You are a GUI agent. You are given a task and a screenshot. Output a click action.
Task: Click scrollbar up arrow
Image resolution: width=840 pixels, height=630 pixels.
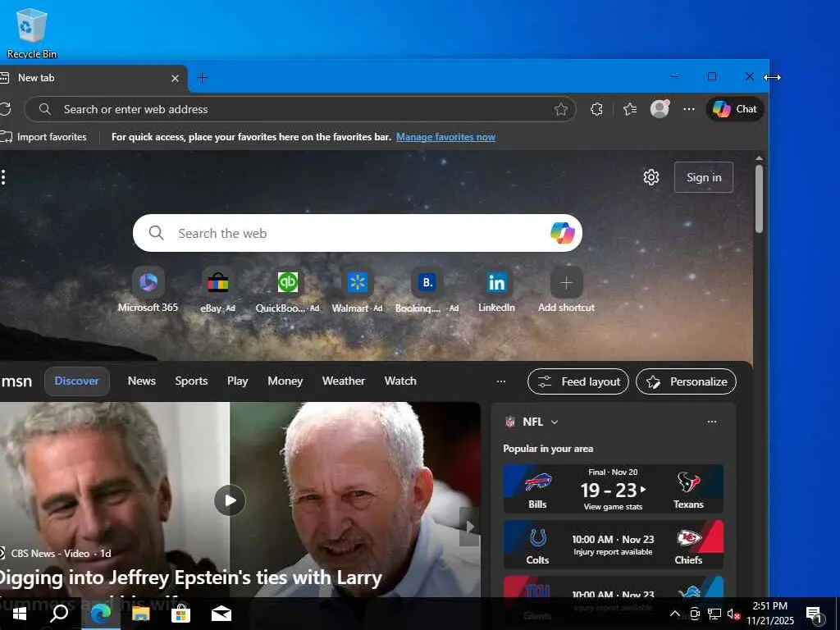point(759,158)
